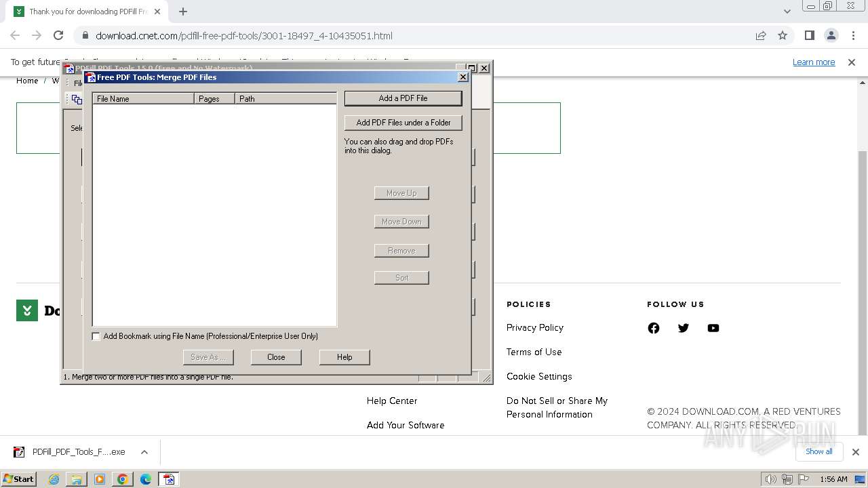Click the Action Center flag icon
Screen dimensions: 868x488
[x=803, y=479]
